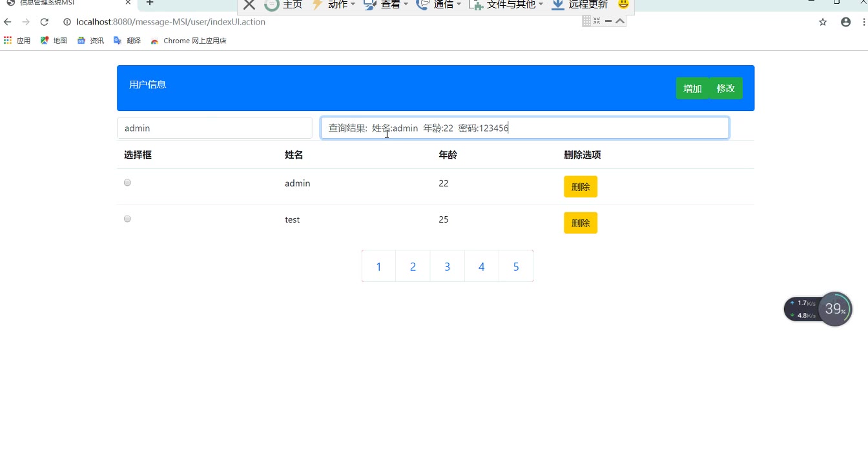Bookmark this page with the star icon
The width and height of the screenshot is (868, 462).
click(x=823, y=22)
